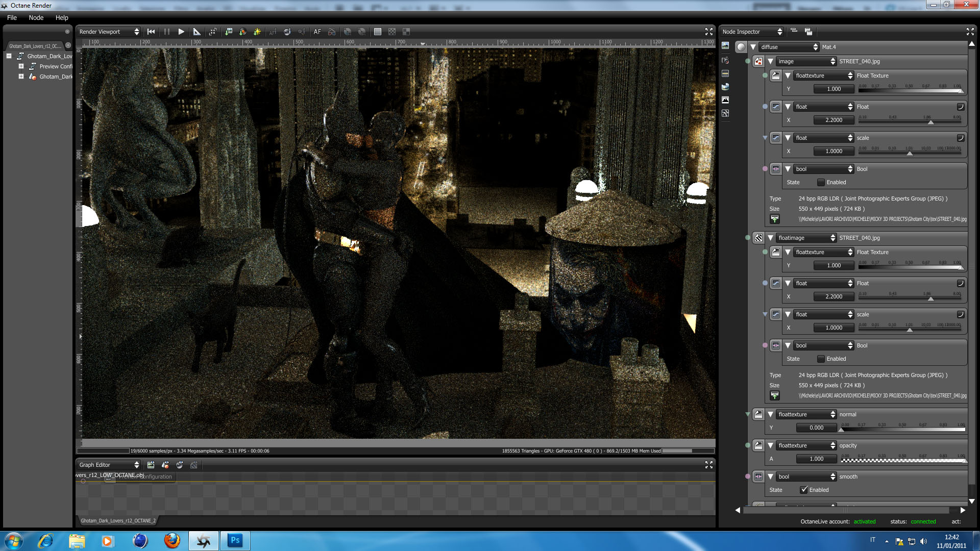Image resolution: width=980 pixels, height=551 pixels.
Task: Click the fit-to-viewport arrows icon
Action: click(x=212, y=32)
